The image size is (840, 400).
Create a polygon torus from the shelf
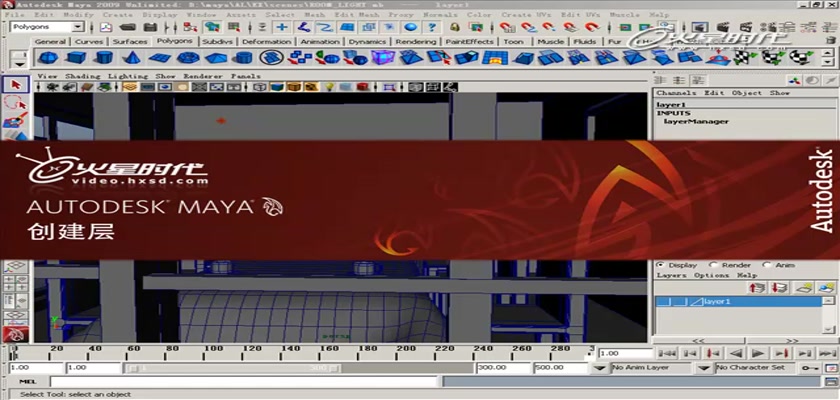coord(188,57)
